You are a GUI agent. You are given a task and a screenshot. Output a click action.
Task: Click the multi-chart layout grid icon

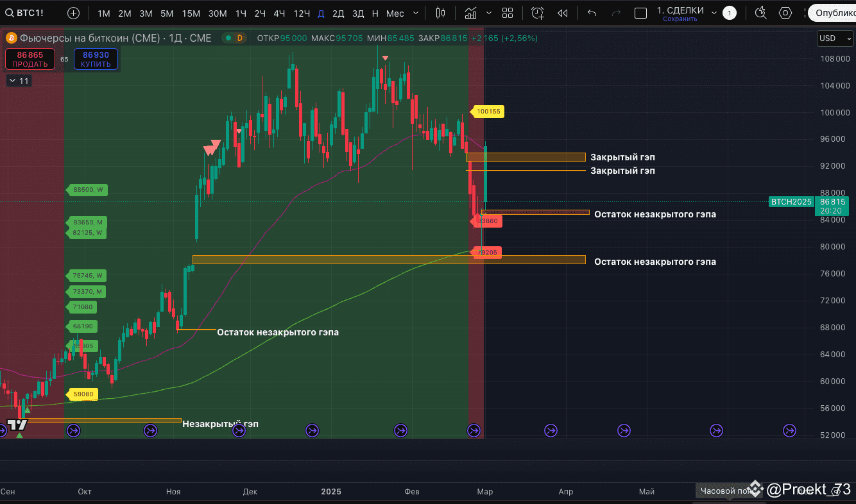point(507,12)
